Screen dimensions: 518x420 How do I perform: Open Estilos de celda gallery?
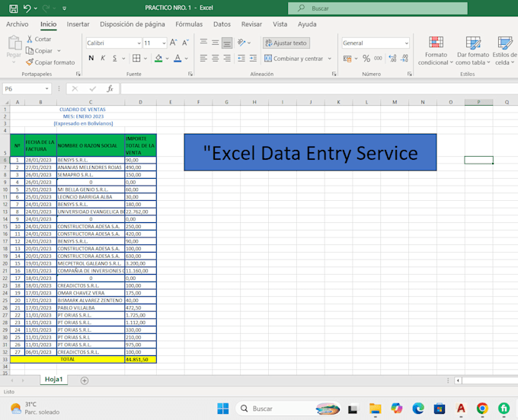tap(504, 50)
